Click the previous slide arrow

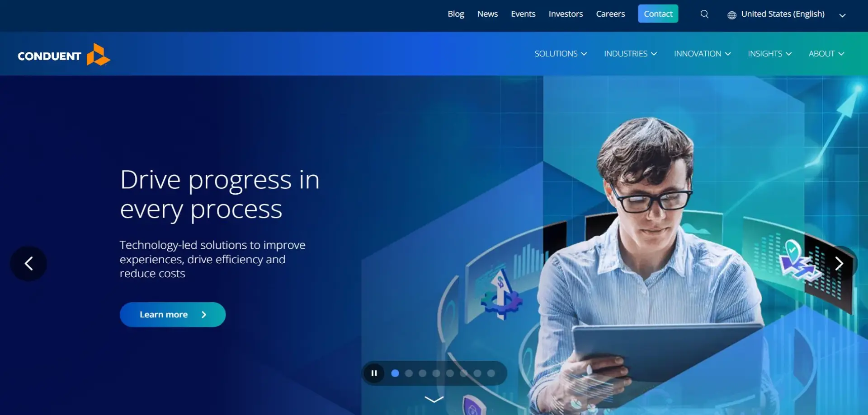click(28, 263)
